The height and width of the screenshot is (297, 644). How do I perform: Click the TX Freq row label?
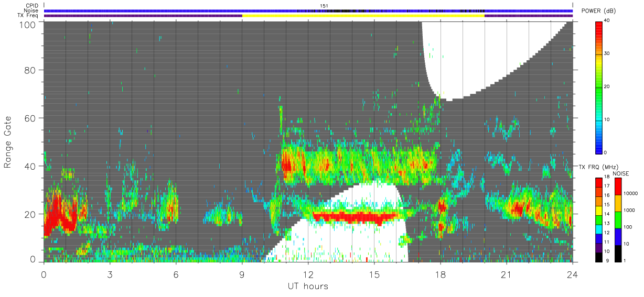click(28, 15)
